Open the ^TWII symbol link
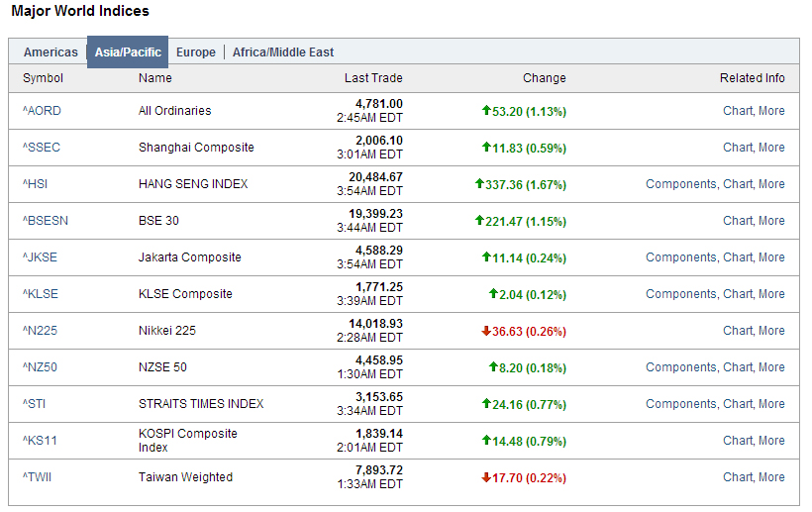The width and height of the screenshot is (812, 512). point(39,477)
